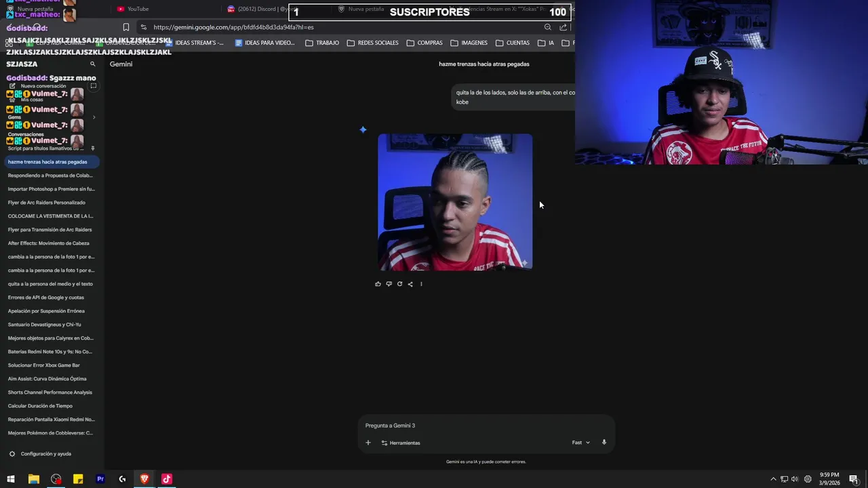Open 'Reparación Pantalla Xiaomi Redmi No...' conversation
868x488 pixels.
[52, 420]
